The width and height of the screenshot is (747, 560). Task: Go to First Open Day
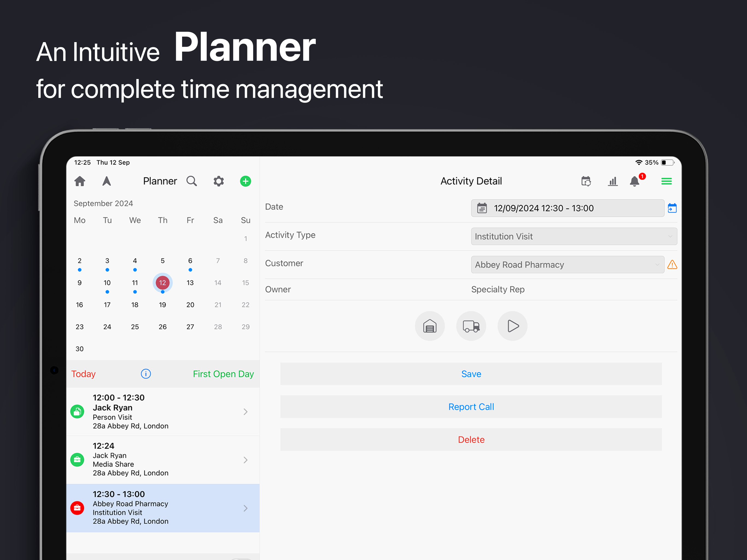tap(223, 374)
